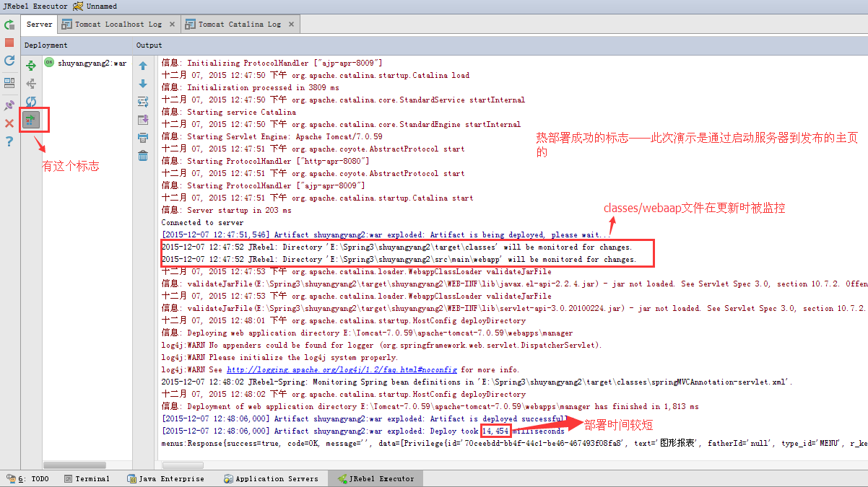The image size is (868, 487).
Task: Click the green OK status icon for shuyangyang2:war
Action: click(x=49, y=63)
